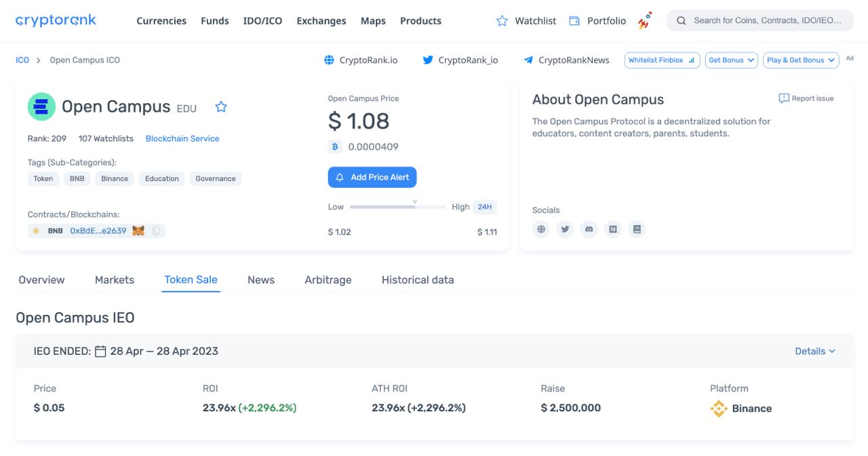Click the rocket icon in header
Viewport: 868px width, 456px height.
[x=645, y=21]
